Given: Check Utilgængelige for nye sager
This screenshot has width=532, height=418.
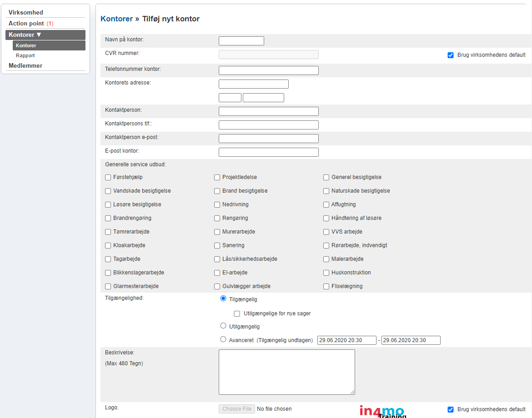Looking at the screenshot, I should tap(237, 313).
